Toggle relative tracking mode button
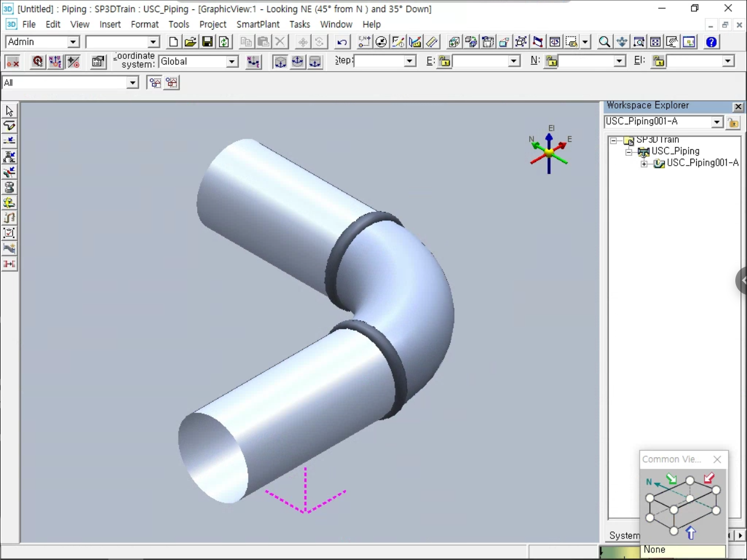The width and height of the screenshot is (747, 560). tap(74, 62)
